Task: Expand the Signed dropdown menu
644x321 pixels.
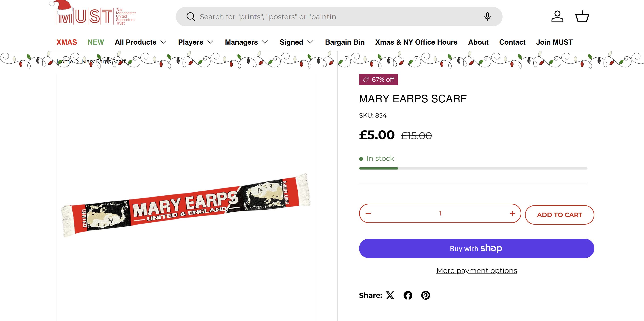Action: click(x=296, y=42)
